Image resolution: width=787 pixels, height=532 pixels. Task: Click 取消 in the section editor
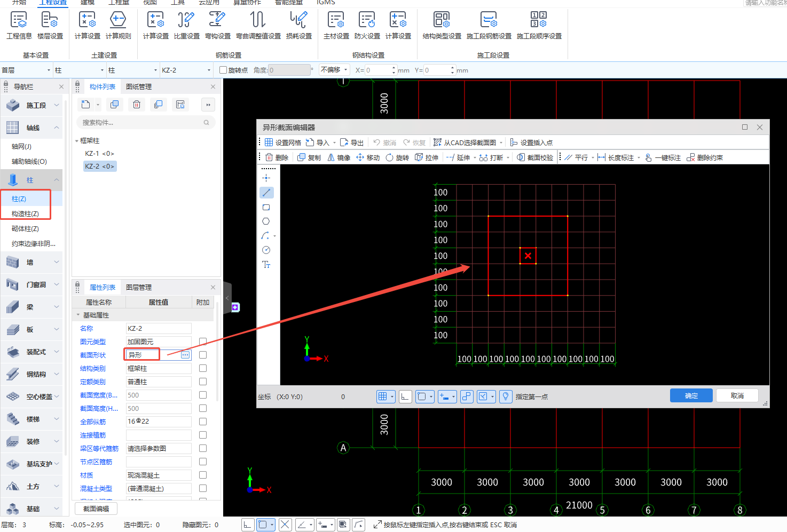(737, 395)
